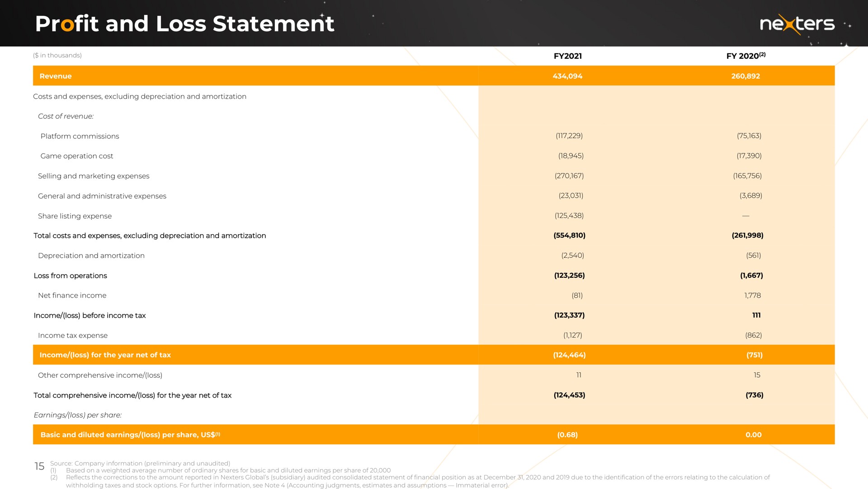Select the FY2021 column header
Image resolution: width=868 pixels, height=489 pixels.
(x=567, y=56)
